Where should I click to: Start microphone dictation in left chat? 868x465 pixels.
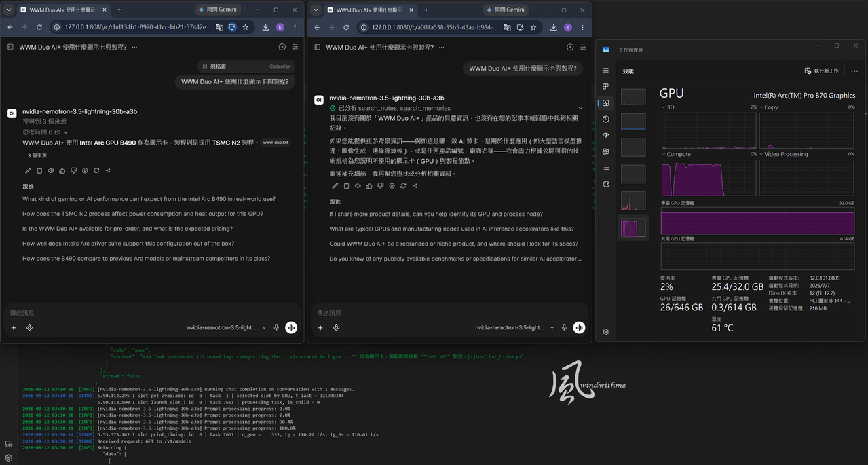tap(276, 327)
